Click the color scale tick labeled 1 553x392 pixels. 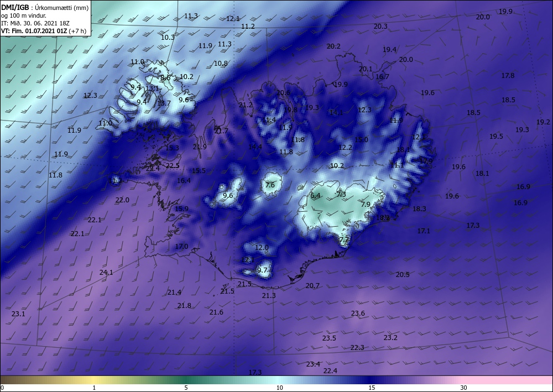point(94,388)
